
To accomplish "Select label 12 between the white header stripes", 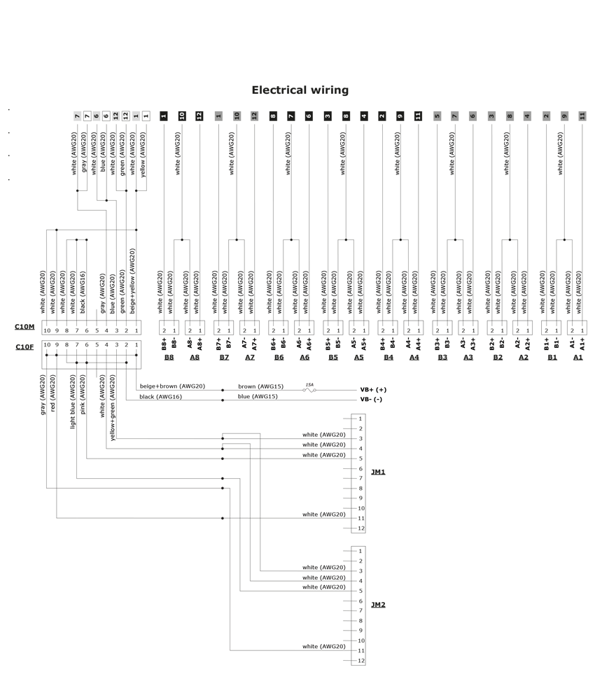I will pos(115,115).
